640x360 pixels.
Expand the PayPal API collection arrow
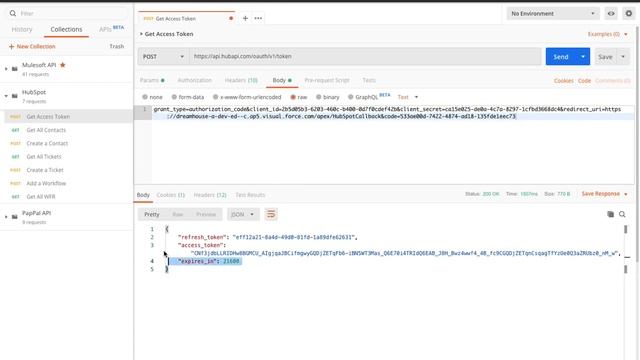[x=6, y=217]
